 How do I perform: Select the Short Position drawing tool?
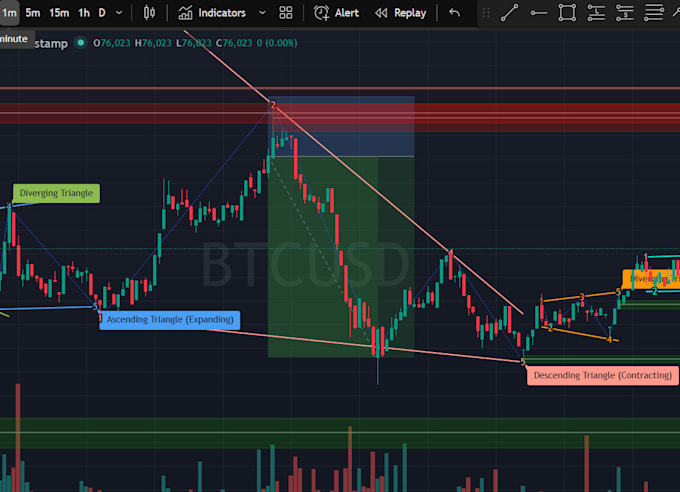[625, 13]
